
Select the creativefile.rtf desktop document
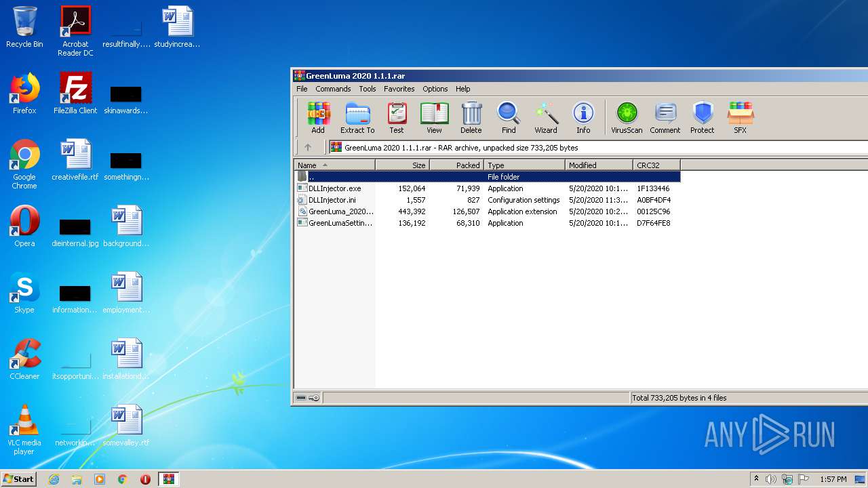pos(75,160)
